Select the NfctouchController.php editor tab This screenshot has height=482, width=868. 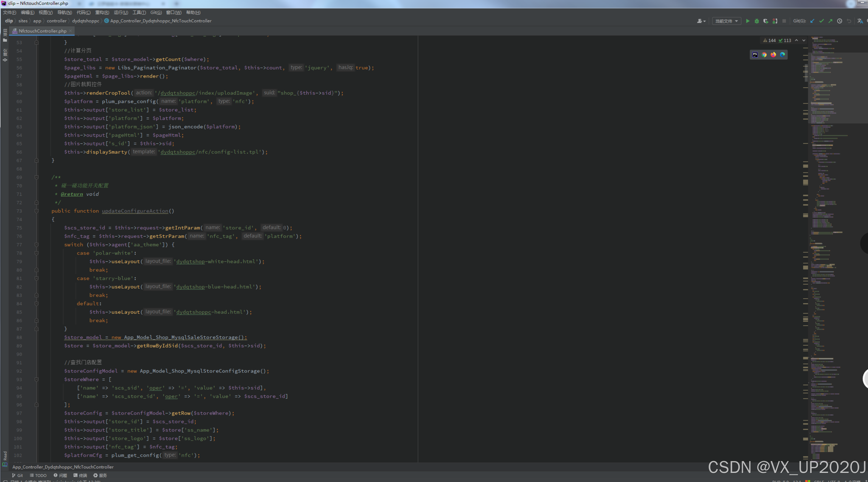tap(42, 31)
